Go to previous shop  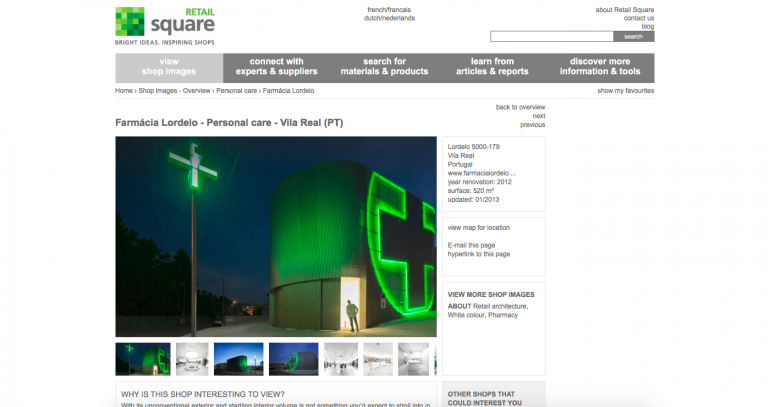tap(532, 125)
